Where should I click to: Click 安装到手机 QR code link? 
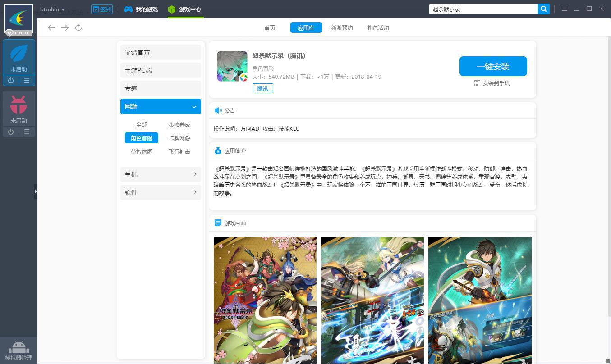point(496,83)
